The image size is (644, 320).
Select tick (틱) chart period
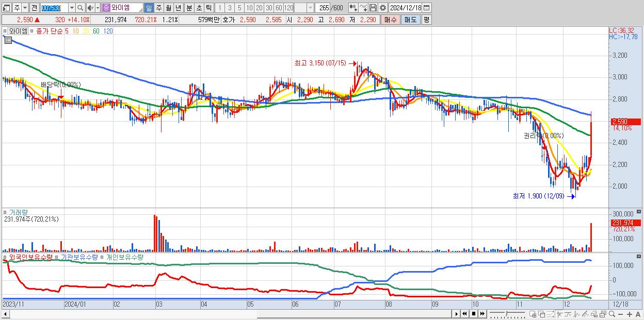coord(208,8)
